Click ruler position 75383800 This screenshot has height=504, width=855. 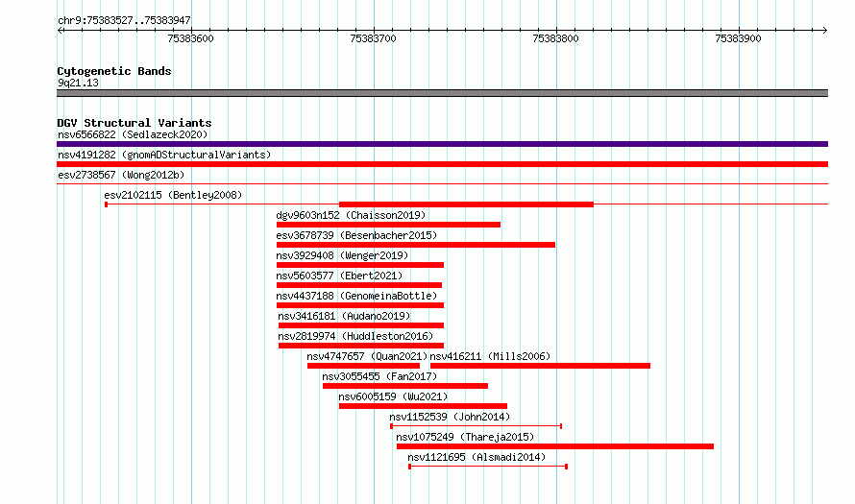[555, 38]
